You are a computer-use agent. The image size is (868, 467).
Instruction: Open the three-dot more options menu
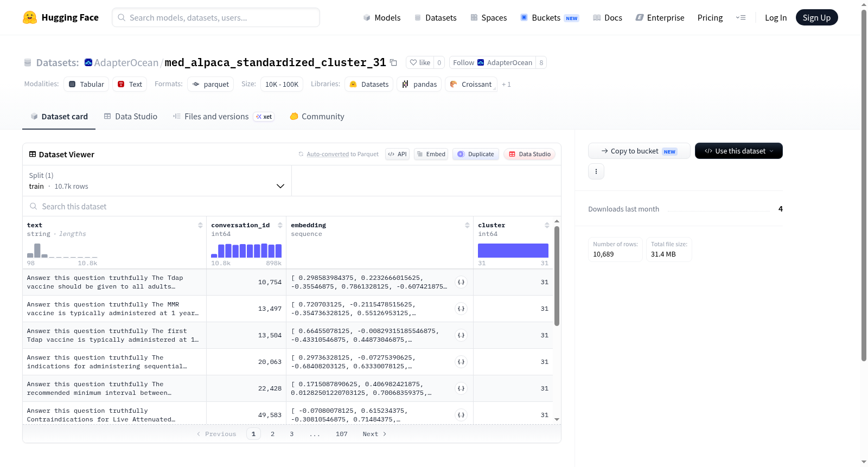pyautogui.click(x=596, y=171)
